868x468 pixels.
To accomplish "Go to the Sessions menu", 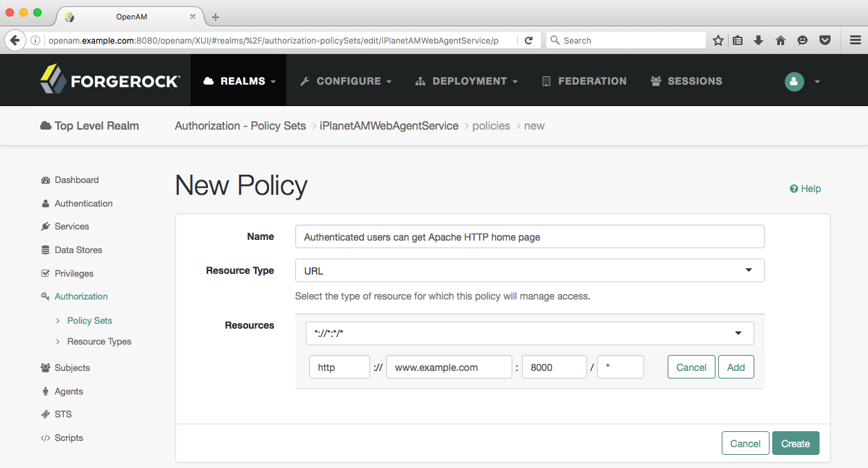I will (686, 81).
